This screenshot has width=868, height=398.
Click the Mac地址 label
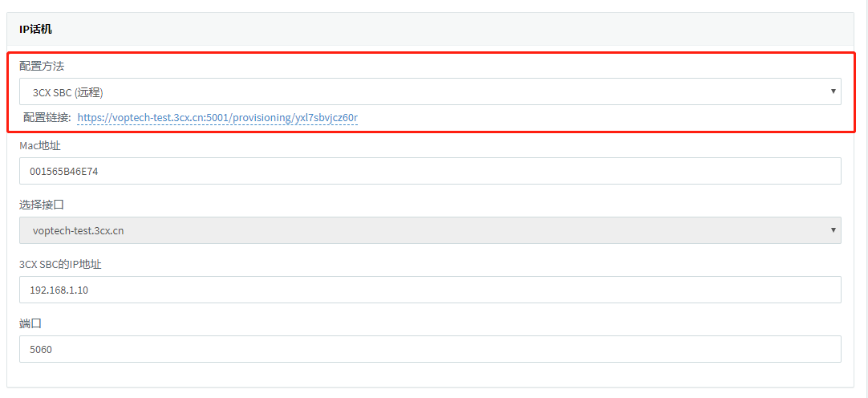[x=40, y=145]
